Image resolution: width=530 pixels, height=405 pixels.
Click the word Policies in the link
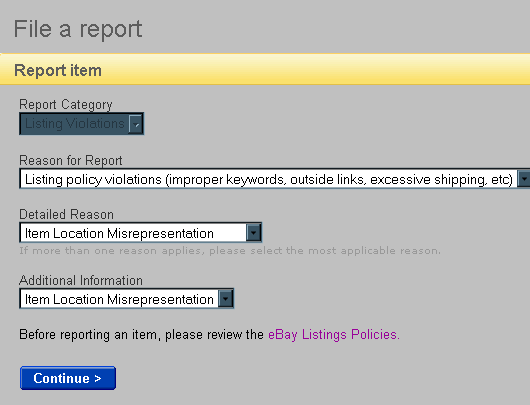pyautogui.click(x=375, y=334)
